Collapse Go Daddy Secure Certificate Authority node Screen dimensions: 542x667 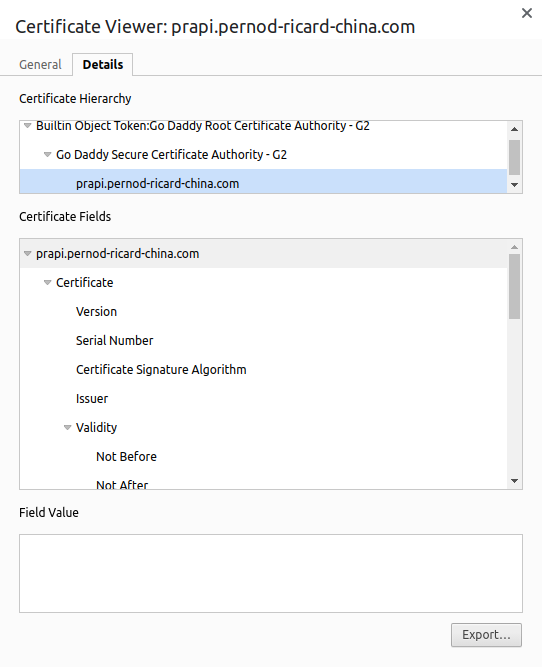pyautogui.click(x=48, y=154)
